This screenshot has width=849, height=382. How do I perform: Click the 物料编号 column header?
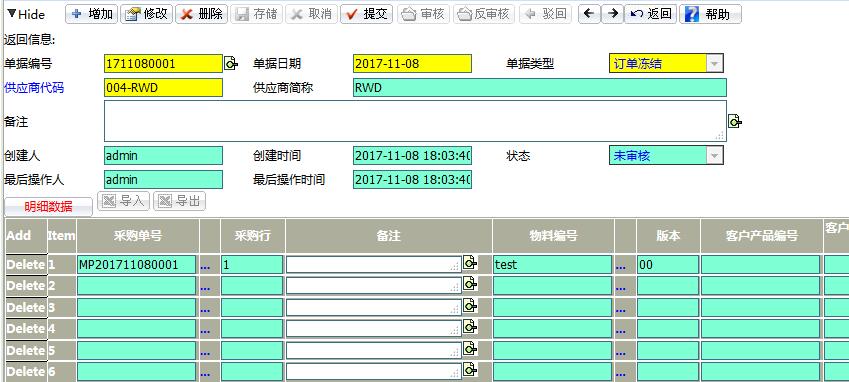(x=553, y=235)
